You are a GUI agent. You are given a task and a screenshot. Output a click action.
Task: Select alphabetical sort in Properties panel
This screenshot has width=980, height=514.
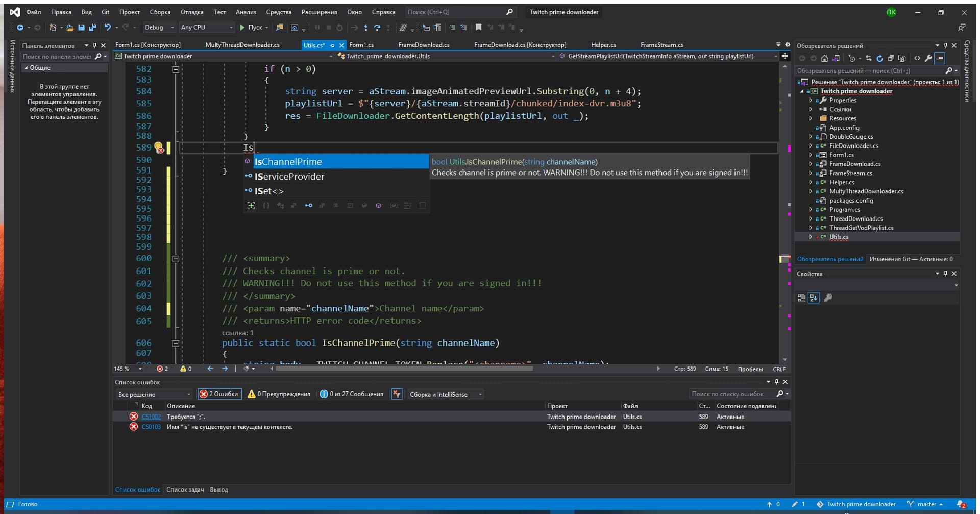click(814, 298)
